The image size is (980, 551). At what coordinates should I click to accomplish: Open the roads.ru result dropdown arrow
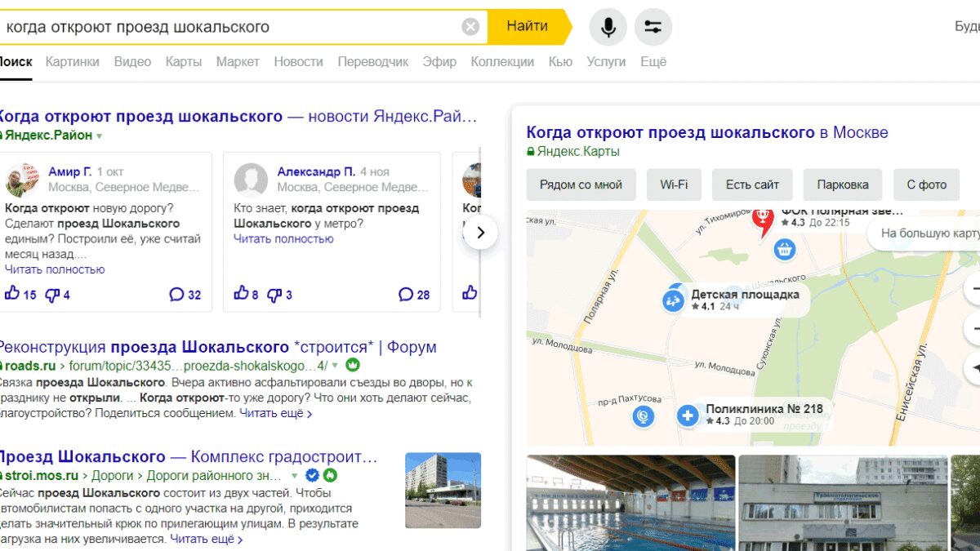tap(335, 366)
